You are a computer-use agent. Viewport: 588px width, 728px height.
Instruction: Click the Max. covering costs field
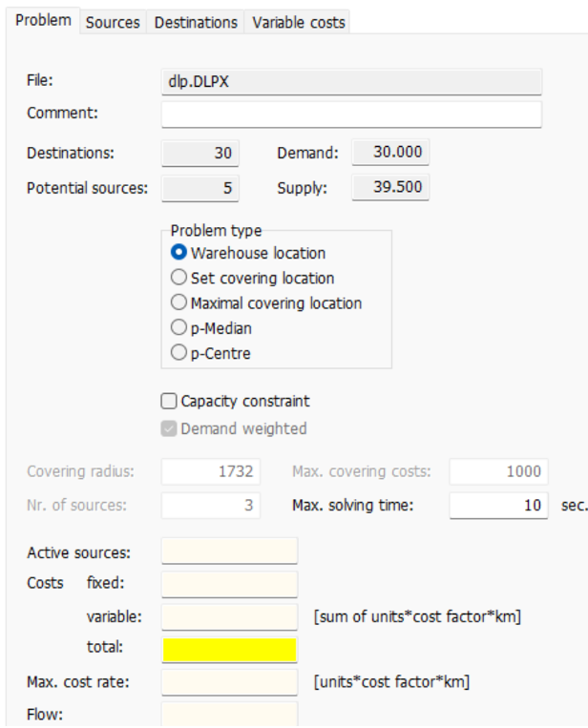coord(496,471)
